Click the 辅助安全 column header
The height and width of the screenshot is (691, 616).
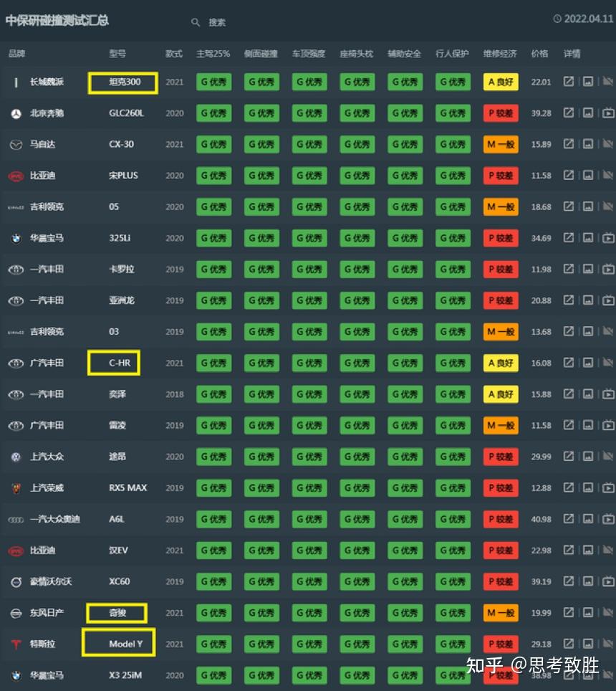(x=404, y=54)
